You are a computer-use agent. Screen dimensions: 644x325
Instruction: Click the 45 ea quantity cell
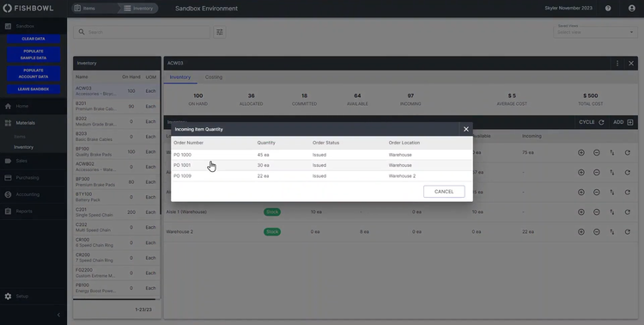(264, 155)
